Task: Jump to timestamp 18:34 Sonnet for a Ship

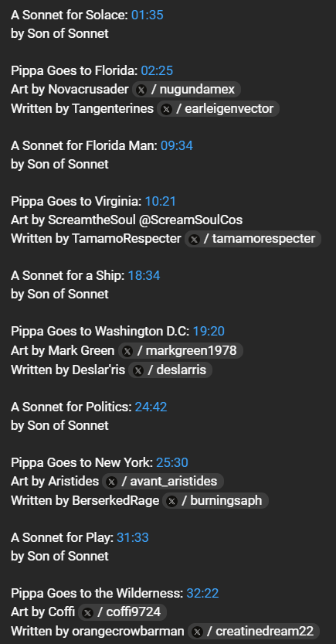Action: click(144, 275)
